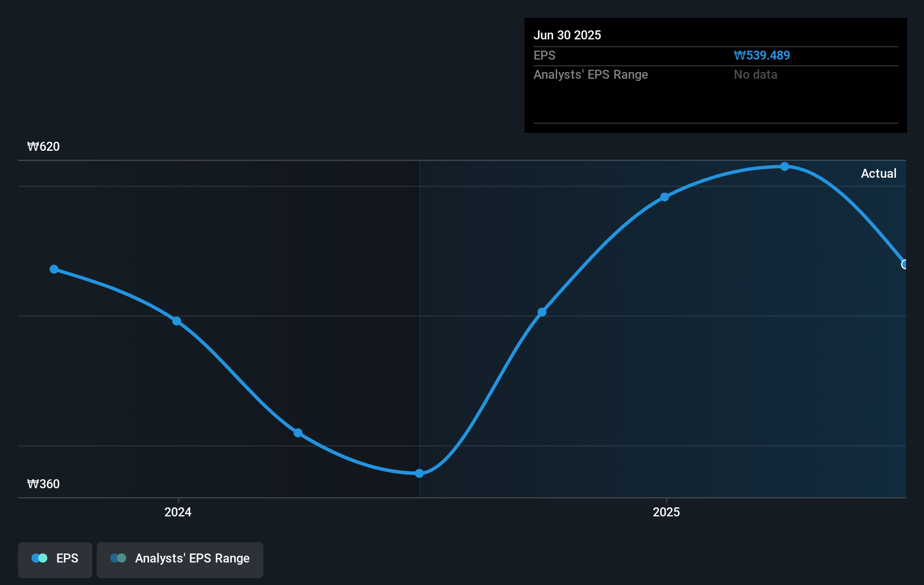Click the data point just past the 2025 label

tap(664, 197)
